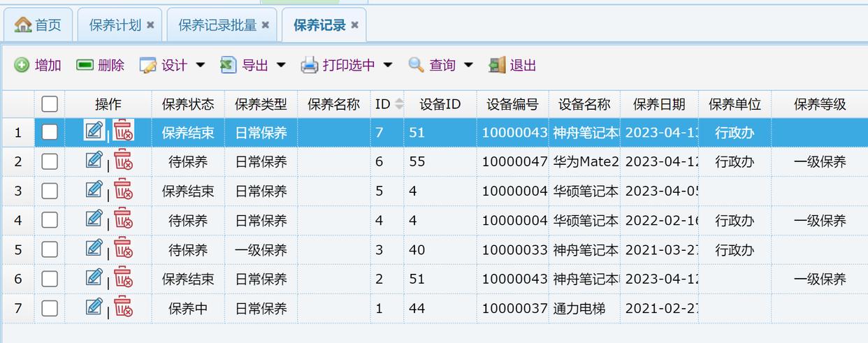Click the 退出 exit door icon
868x343 pixels.
point(497,65)
